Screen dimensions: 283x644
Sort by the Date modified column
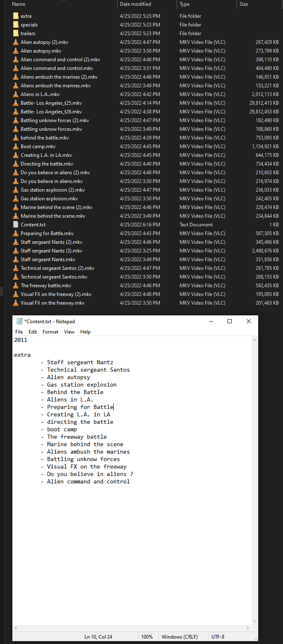tap(135, 4)
